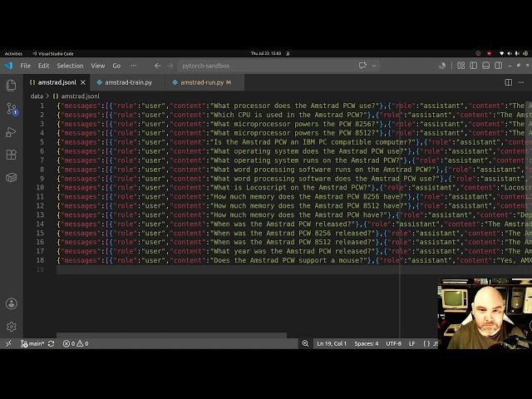Click text "Does the Amstrad PCW support a mouse?"
Viewport: 532px width, 399px height.
click(x=288, y=260)
